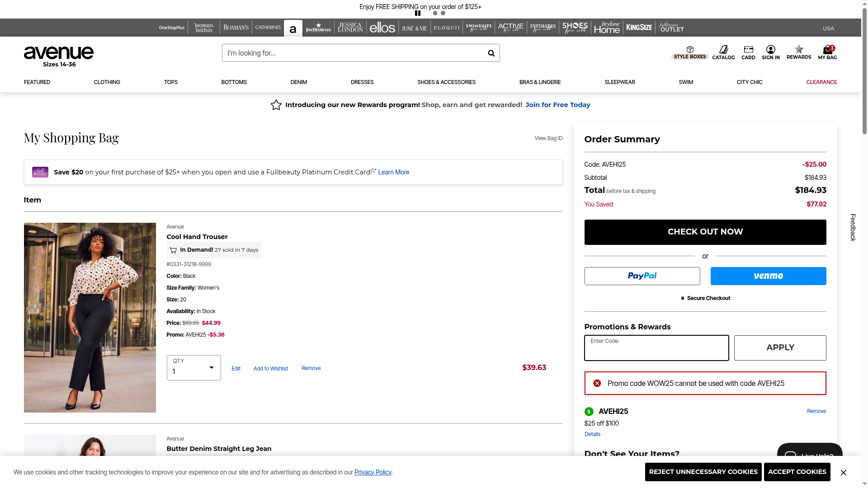Click Learn More on credit card offer
This screenshot has width=868, height=488.
(x=393, y=172)
